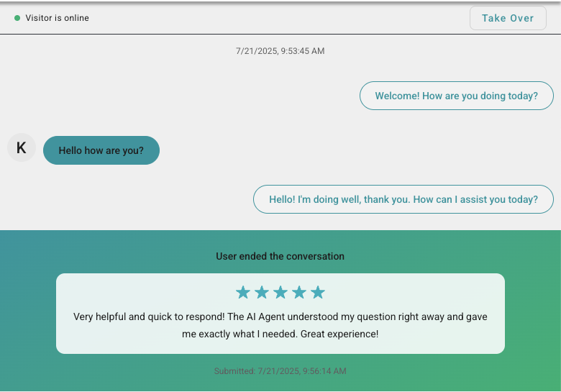Click the first rating star
This screenshot has height=392, width=561.
(x=243, y=292)
